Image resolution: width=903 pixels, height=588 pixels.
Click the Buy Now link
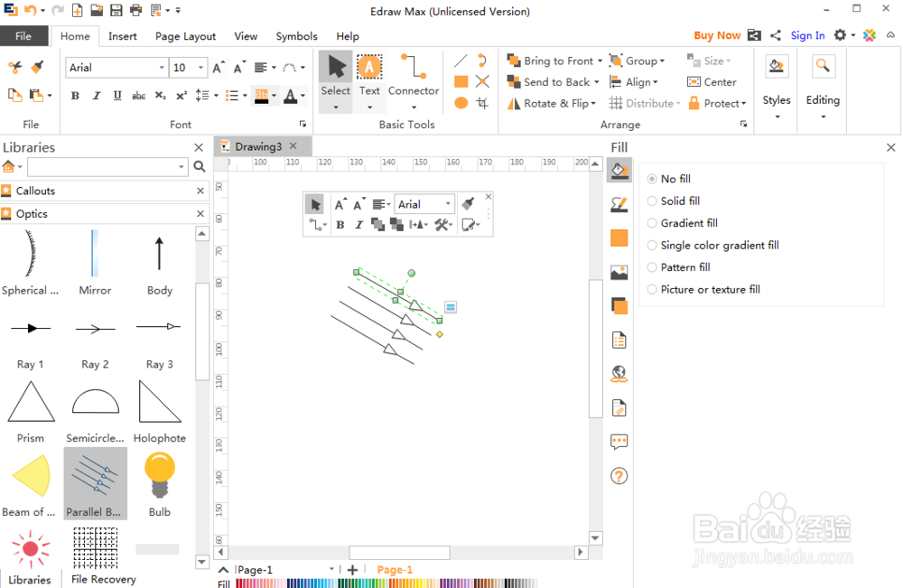[x=717, y=35]
